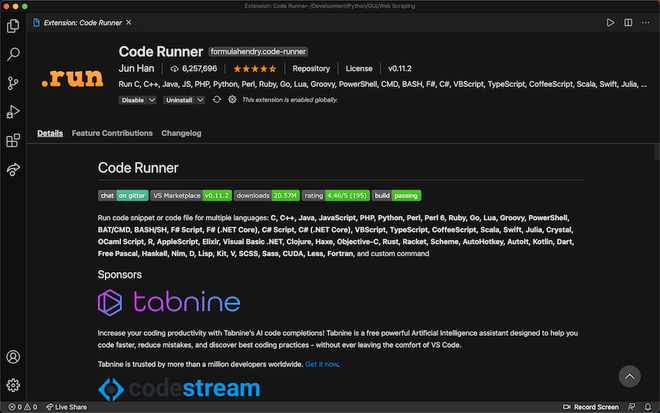Click the five-star rating
Viewport: 660px width, 413px height.
[x=255, y=69]
